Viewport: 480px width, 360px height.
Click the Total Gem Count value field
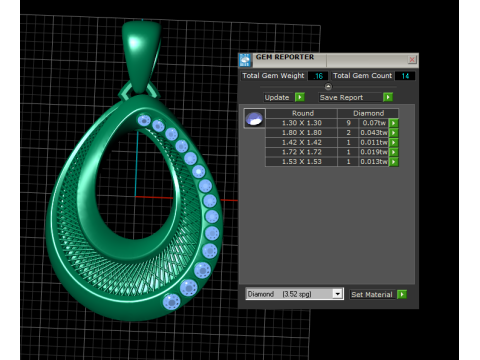click(405, 76)
